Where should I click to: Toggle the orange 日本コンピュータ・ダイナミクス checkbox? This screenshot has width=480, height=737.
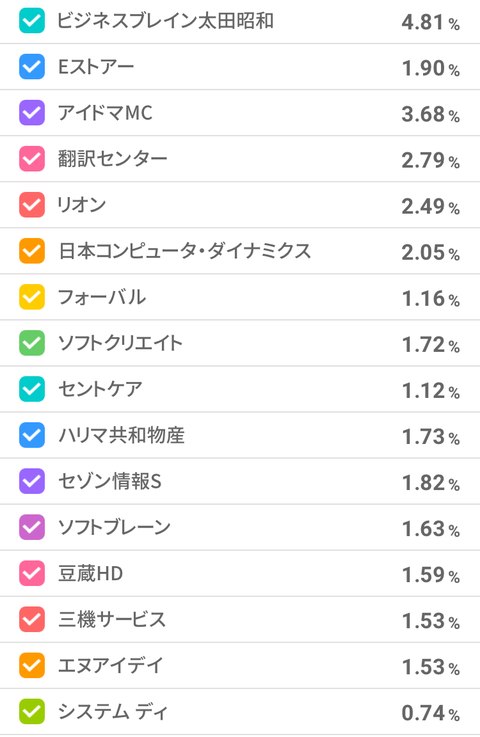pos(32,251)
